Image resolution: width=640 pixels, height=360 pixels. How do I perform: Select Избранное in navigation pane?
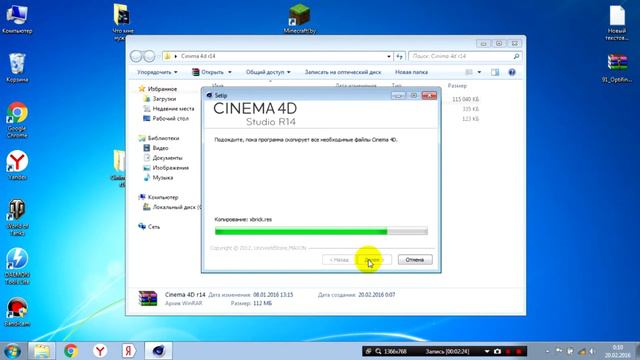tap(162, 89)
